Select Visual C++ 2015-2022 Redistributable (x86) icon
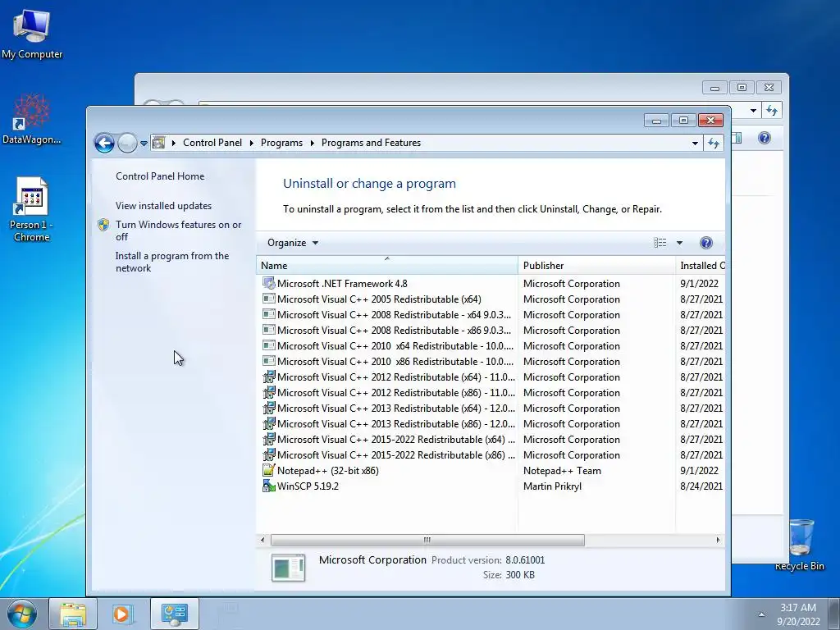This screenshot has height=630, width=840. (268, 454)
